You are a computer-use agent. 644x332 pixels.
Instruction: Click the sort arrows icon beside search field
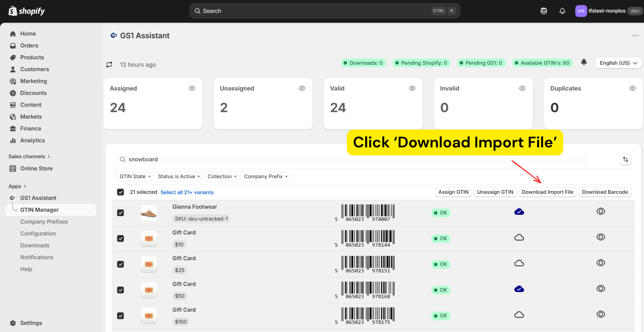pos(626,159)
